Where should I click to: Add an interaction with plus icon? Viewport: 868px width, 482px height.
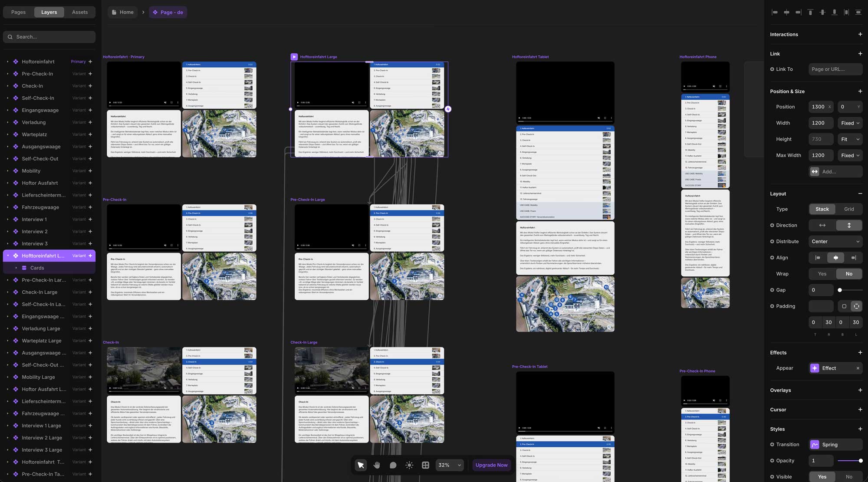(860, 34)
